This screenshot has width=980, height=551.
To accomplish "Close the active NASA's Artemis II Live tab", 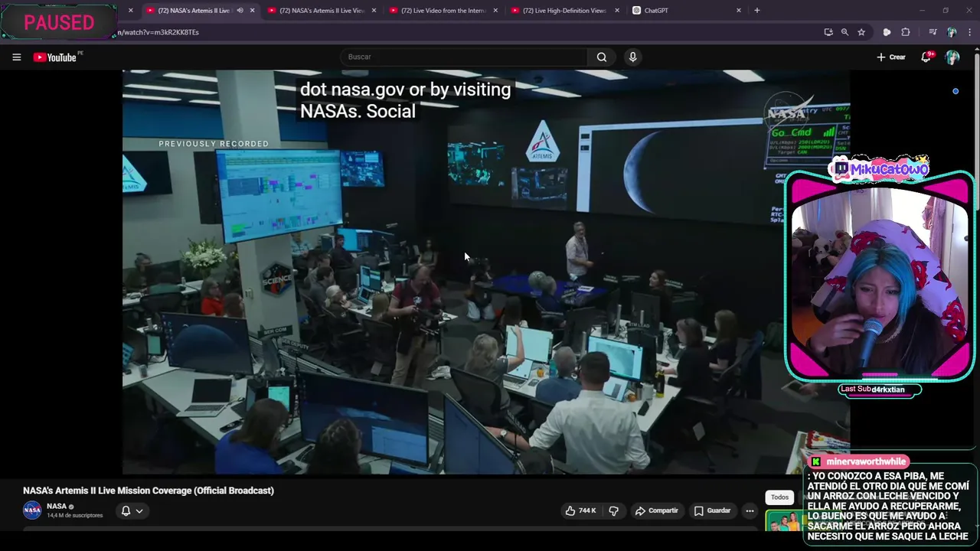I will point(252,11).
